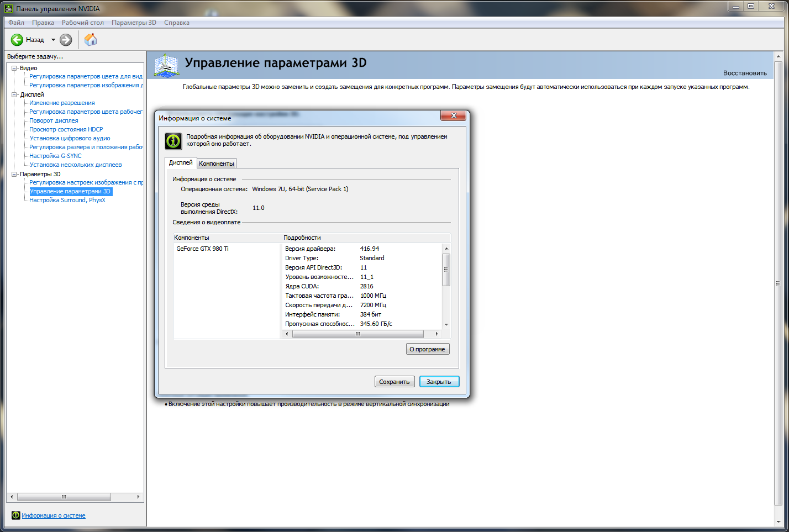Open the Home icon in toolbar
This screenshot has width=789, height=532.
click(91, 39)
